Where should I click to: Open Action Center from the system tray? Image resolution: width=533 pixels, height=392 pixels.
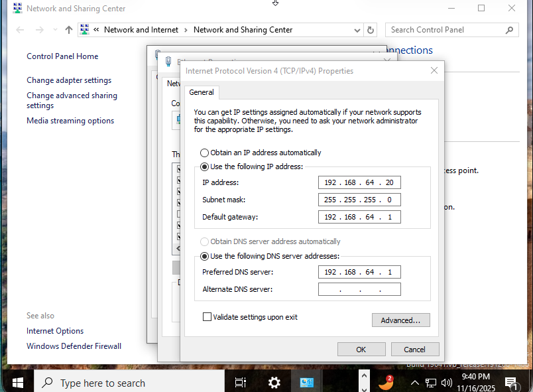(510, 382)
